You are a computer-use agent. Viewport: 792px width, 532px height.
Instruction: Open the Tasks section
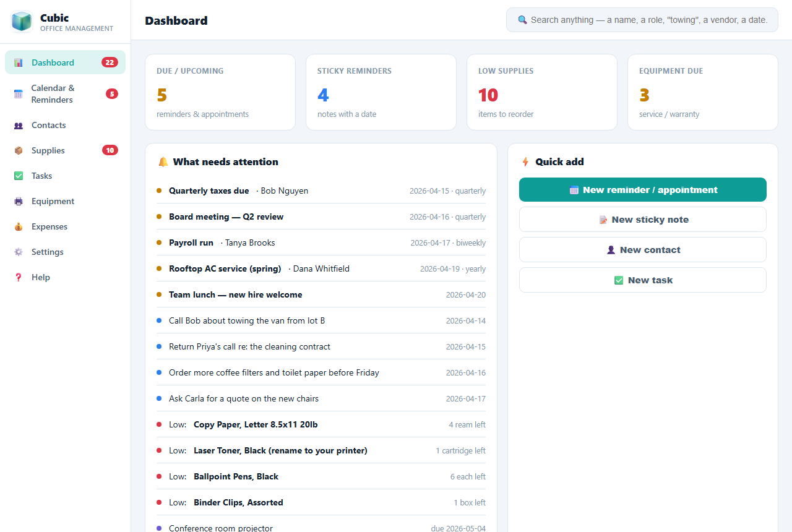tap(65, 176)
